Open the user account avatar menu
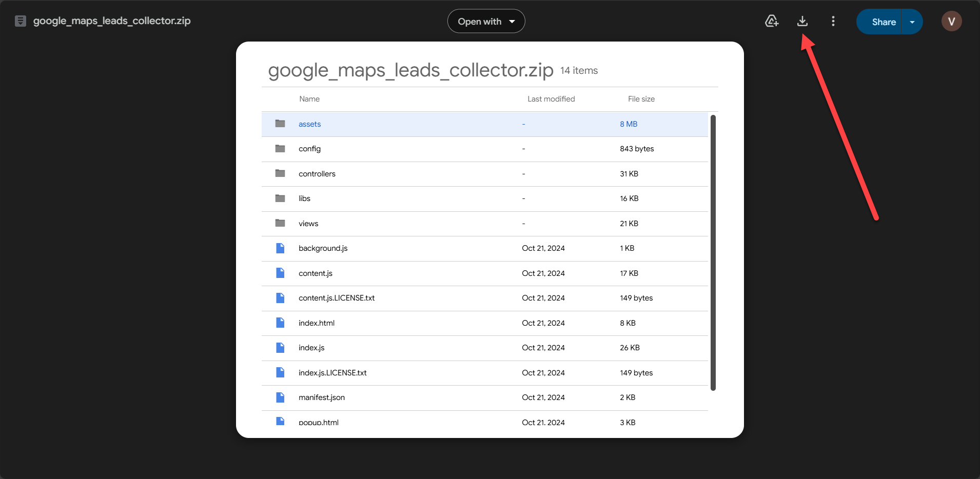The image size is (980, 479). [951, 21]
